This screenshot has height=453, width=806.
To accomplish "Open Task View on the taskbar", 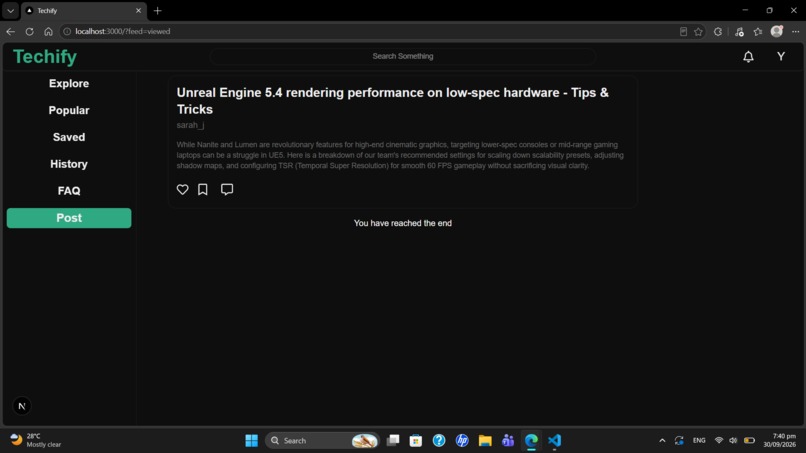I will coord(393,441).
